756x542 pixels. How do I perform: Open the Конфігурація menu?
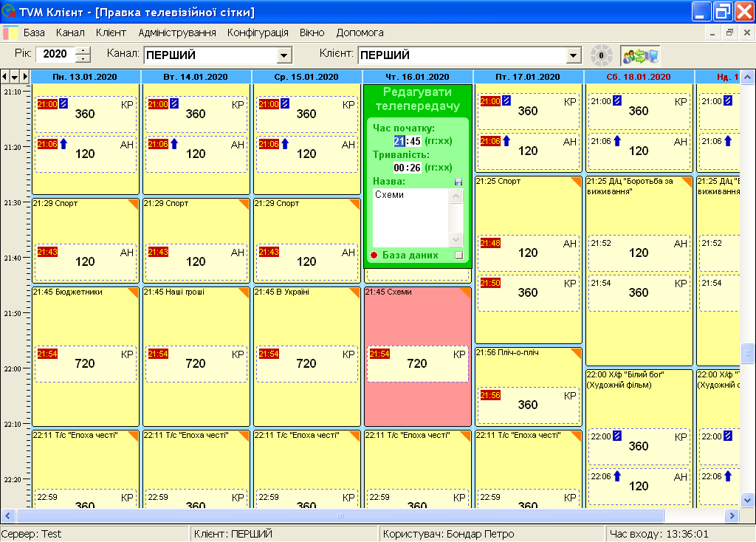[258, 33]
